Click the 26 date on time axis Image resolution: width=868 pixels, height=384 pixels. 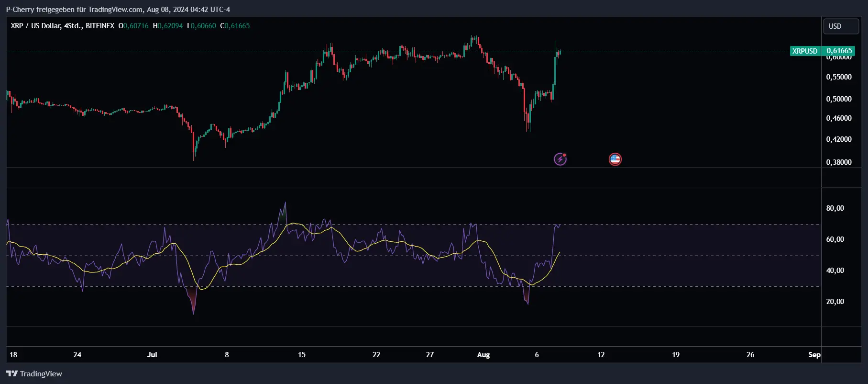coord(750,355)
